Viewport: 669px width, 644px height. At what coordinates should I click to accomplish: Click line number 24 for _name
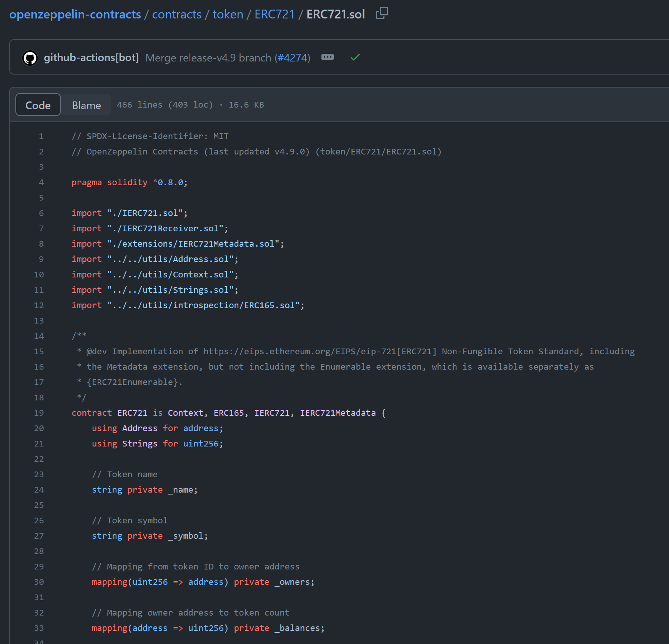coord(39,490)
